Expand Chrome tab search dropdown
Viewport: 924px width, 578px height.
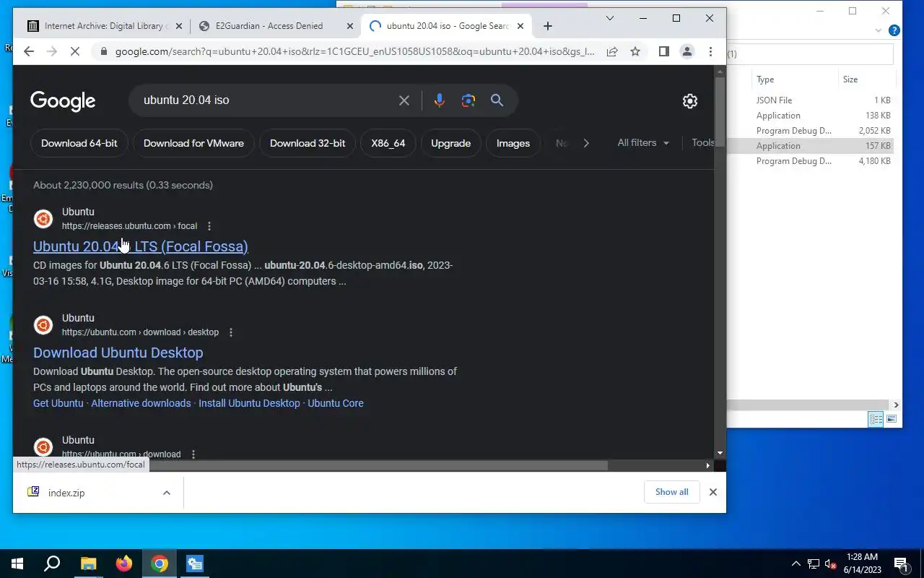click(x=610, y=18)
